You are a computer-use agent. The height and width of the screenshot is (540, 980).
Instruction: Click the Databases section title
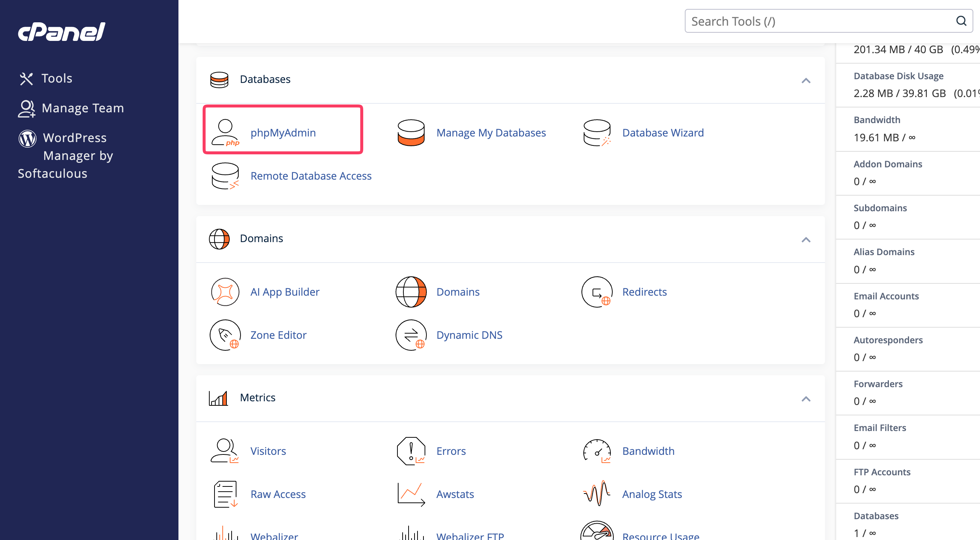pos(265,79)
